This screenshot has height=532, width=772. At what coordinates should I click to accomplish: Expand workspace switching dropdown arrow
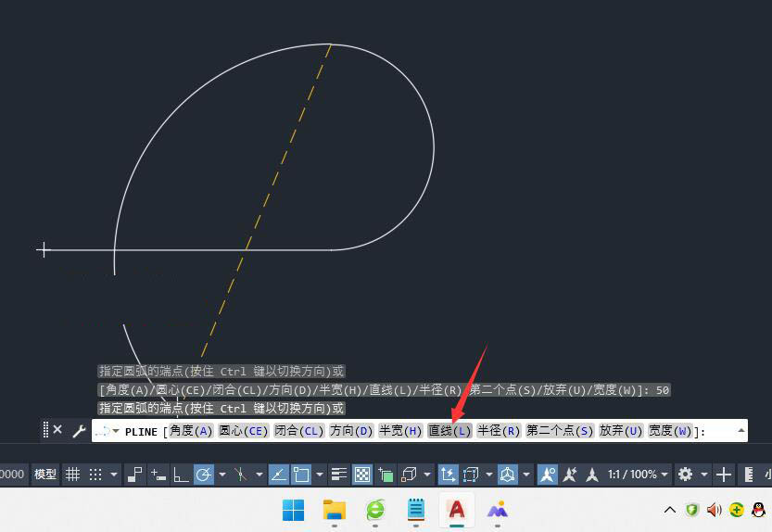pos(704,475)
